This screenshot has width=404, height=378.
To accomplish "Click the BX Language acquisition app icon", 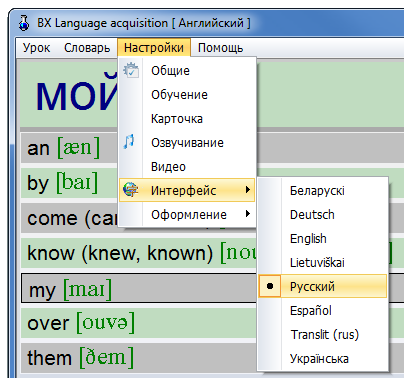I will point(24,23).
